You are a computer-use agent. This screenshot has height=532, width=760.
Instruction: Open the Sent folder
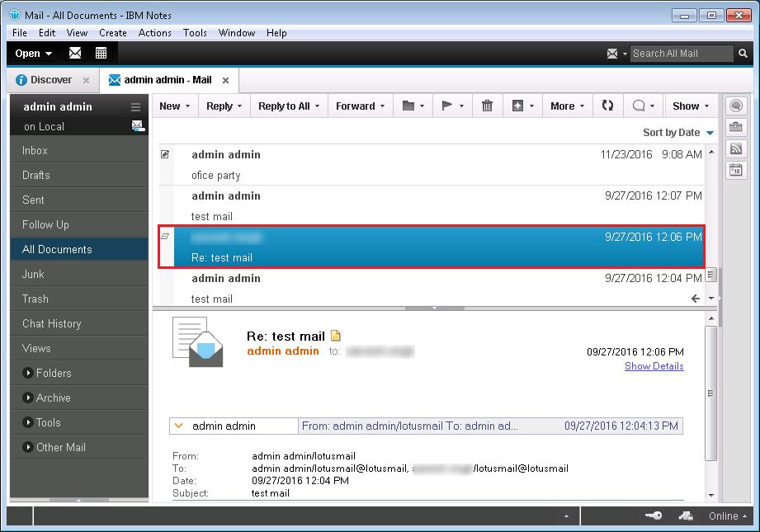(79, 200)
